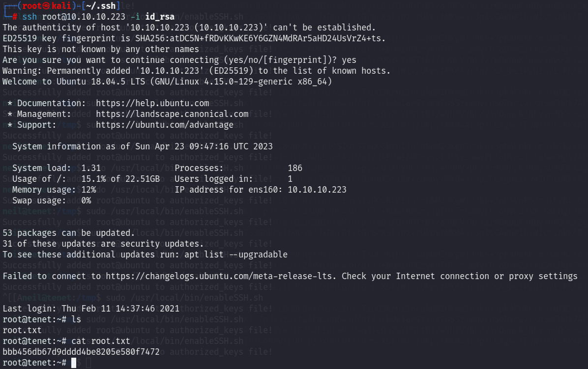Click the help.ubuntu.com documentation URL

[152, 103]
